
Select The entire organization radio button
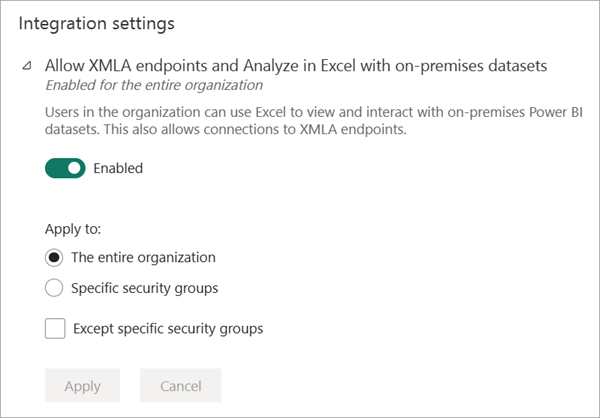54,258
